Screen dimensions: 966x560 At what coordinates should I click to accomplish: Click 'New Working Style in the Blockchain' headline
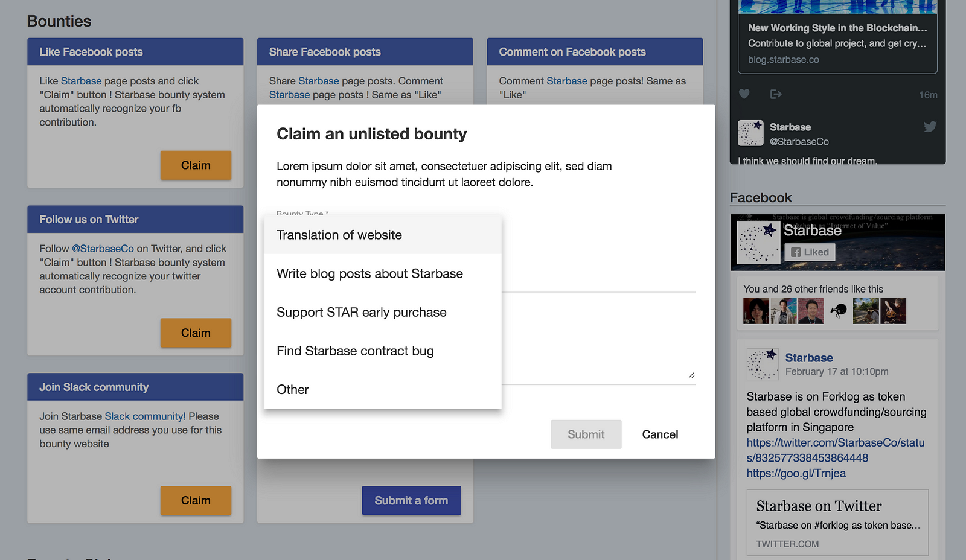click(x=837, y=28)
